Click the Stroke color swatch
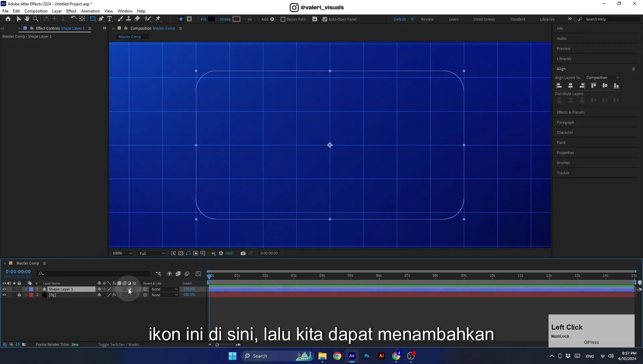The height and width of the screenshot is (364, 643). 237,19
